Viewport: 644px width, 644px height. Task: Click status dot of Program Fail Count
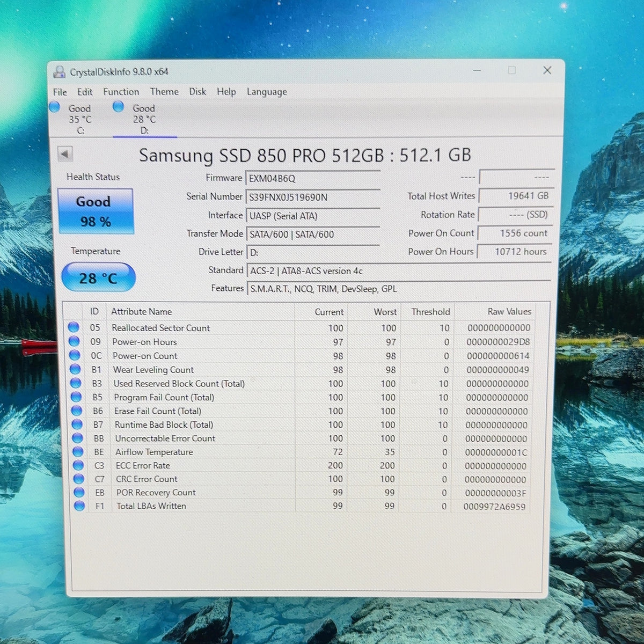coord(76,397)
